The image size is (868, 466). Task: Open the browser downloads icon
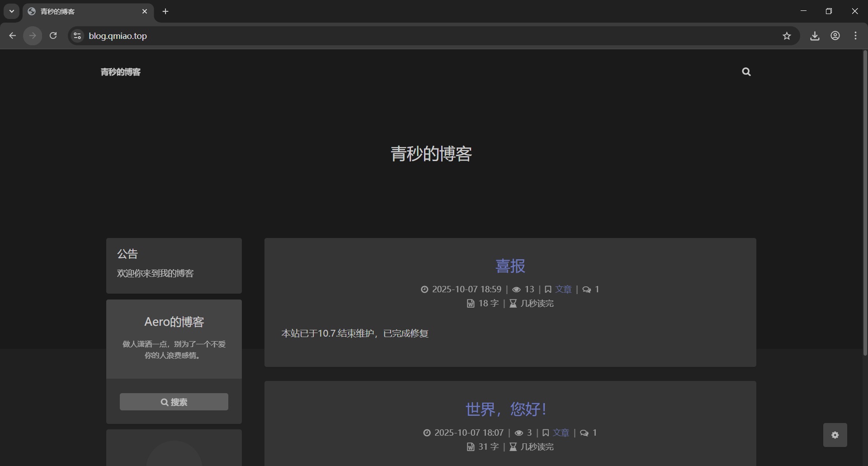pyautogui.click(x=815, y=36)
